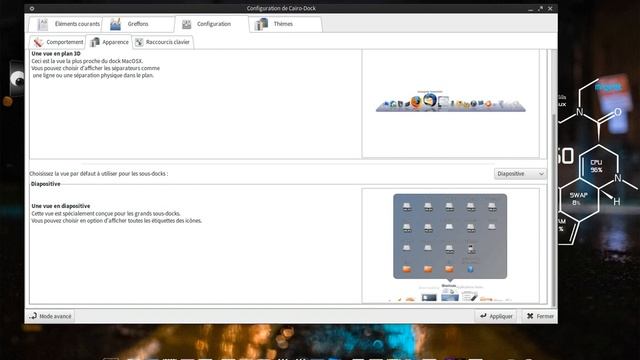Click the Éléments courants tab icon
Image resolution: width=640 pixels, height=360 pixels.
click(42, 24)
